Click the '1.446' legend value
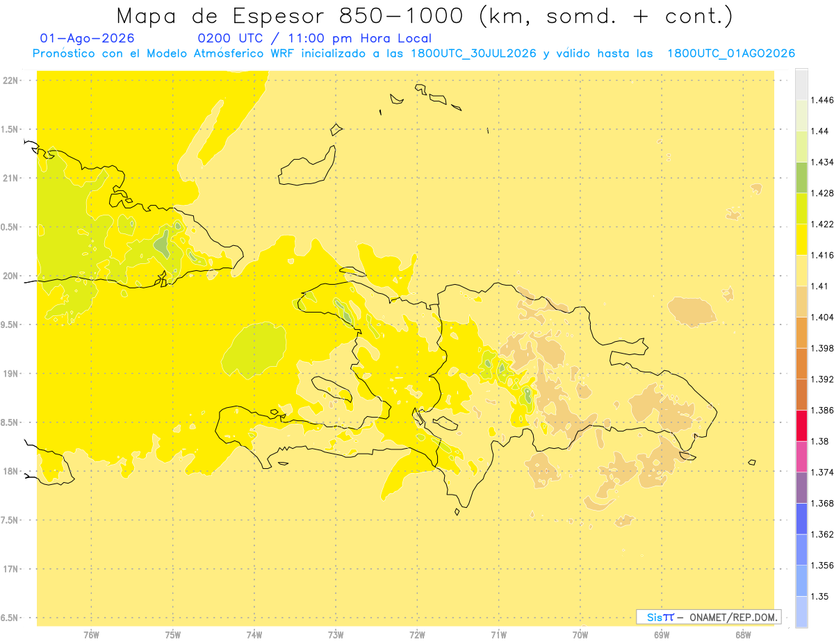The height and width of the screenshot is (644, 834). click(x=821, y=100)
